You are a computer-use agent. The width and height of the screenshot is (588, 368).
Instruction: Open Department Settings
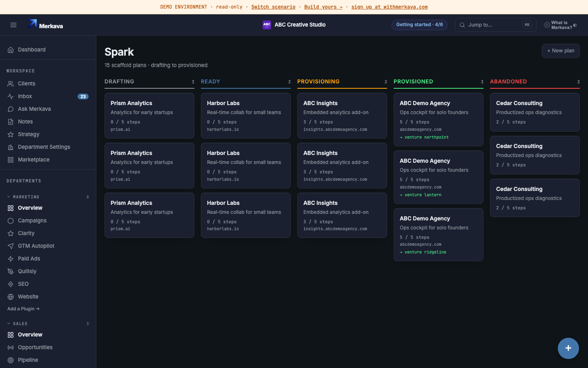[x=48, y=147]
